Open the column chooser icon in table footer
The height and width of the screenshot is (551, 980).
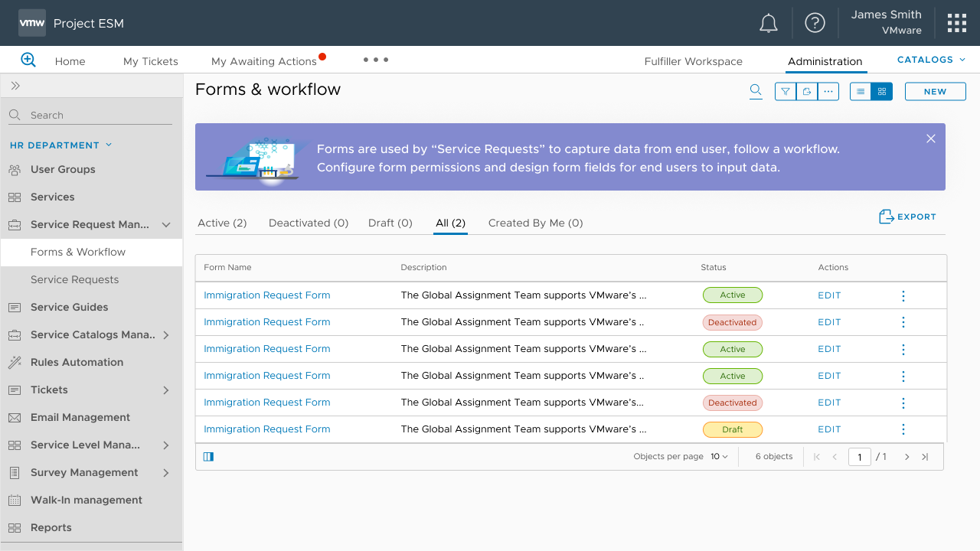click(x=208, y=457)
